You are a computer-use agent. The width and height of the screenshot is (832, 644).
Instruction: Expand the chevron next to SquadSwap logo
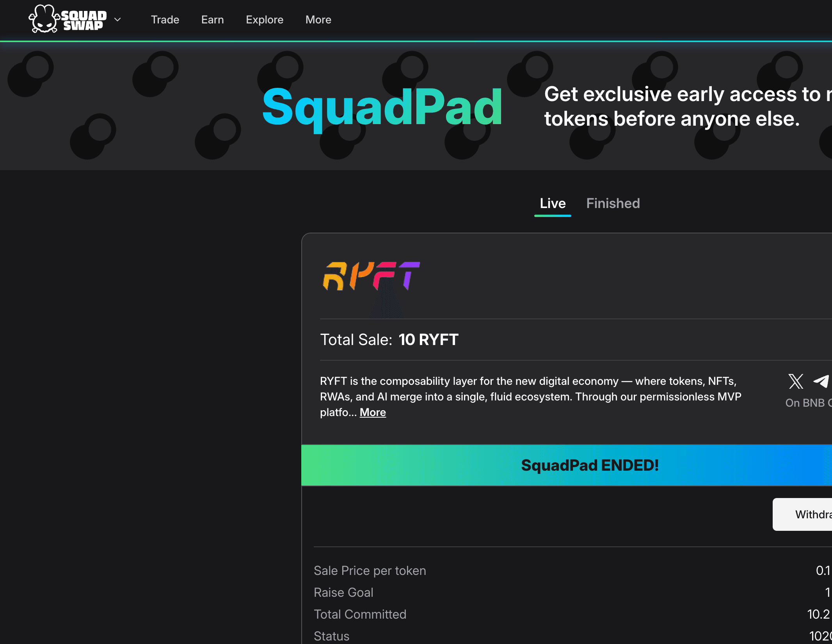click(x=117, y=20)
